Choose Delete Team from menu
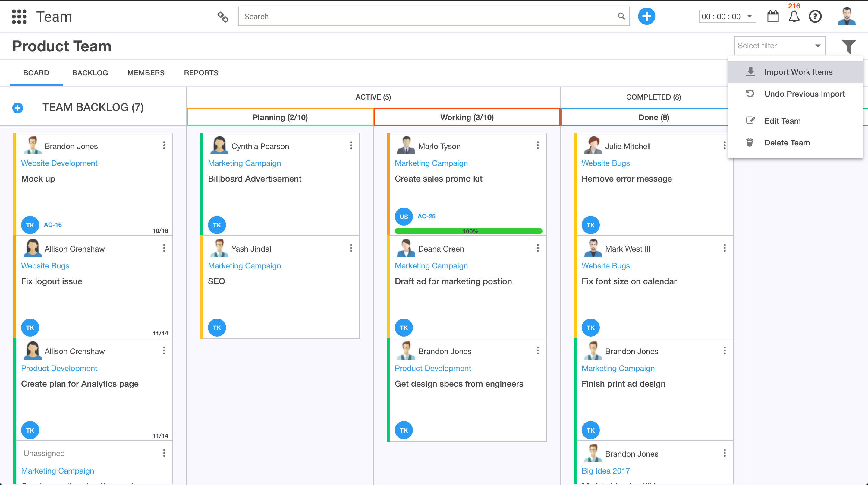868x485 pixels. (787, 143)
